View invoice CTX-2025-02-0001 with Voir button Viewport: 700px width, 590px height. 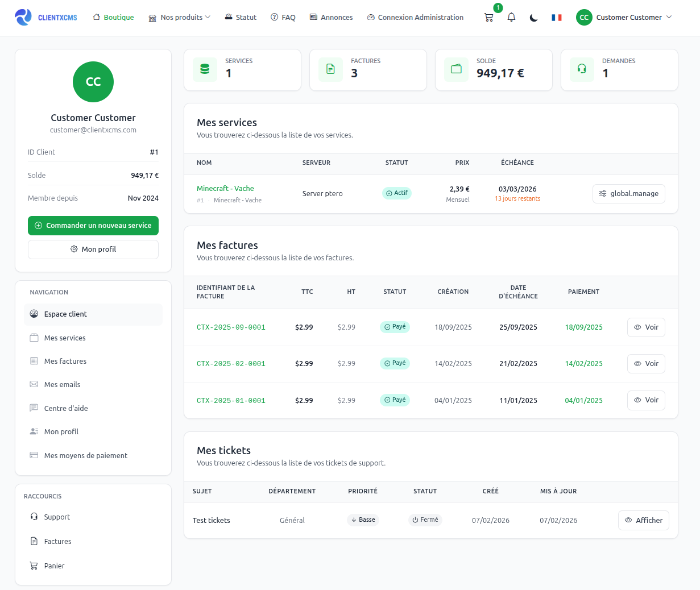point(646,364)
